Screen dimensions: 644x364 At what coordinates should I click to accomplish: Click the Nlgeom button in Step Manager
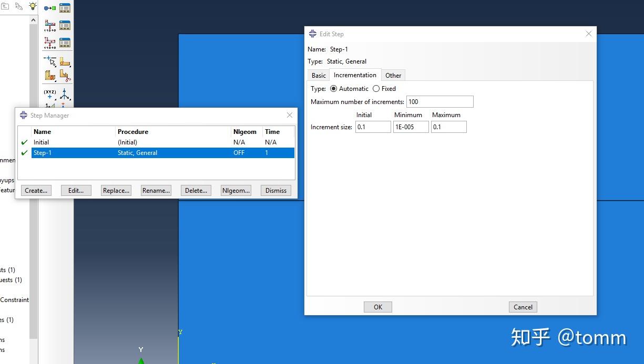(x=236, y=190)
